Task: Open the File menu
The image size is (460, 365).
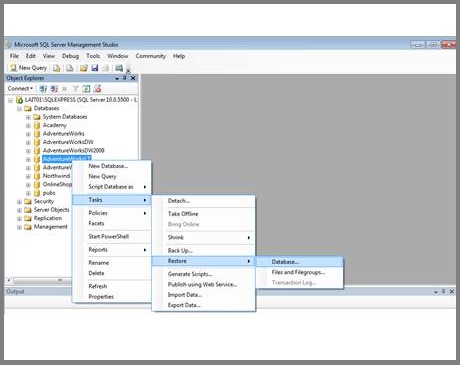Action: click(14, 56)
